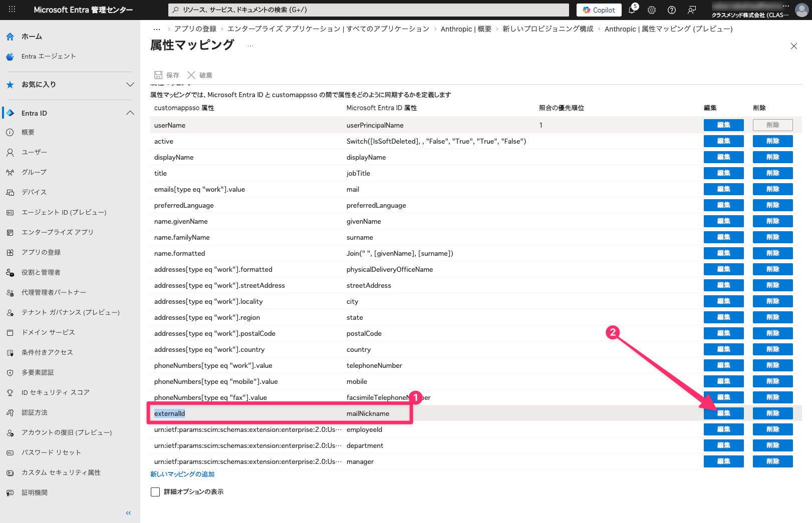Click the account avatar icon

(801, 11)
